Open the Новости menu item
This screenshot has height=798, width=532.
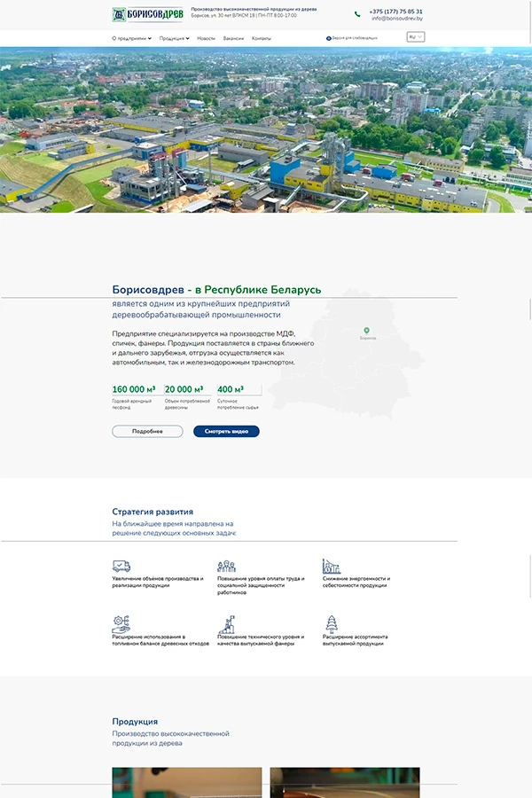point(206,38)
